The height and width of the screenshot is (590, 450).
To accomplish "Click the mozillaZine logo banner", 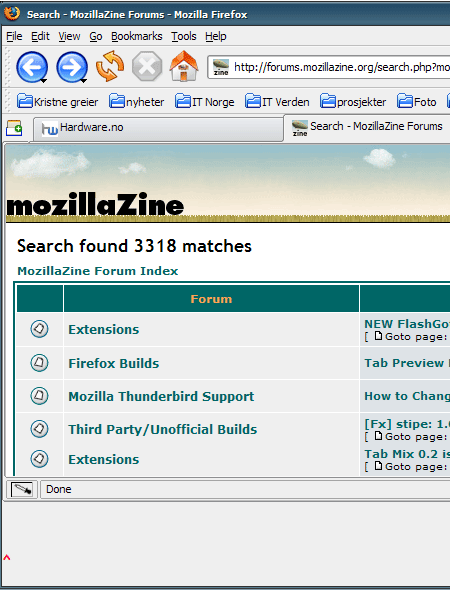I will (95, 205).
